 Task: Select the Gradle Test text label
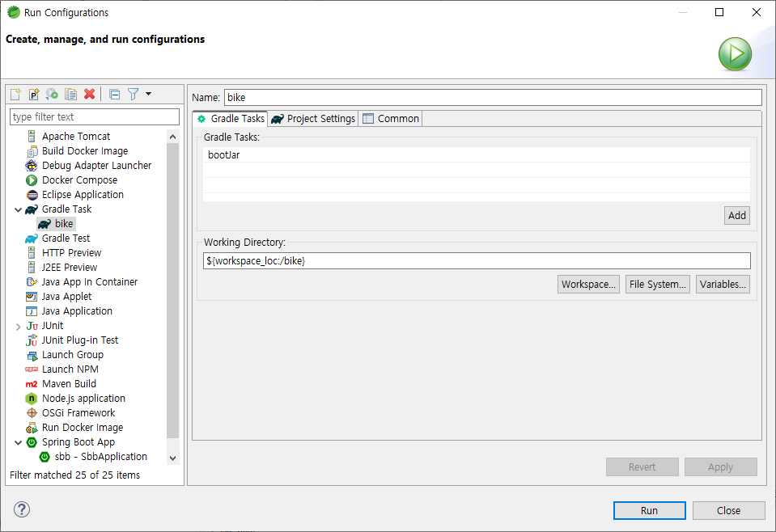point(66,239)
